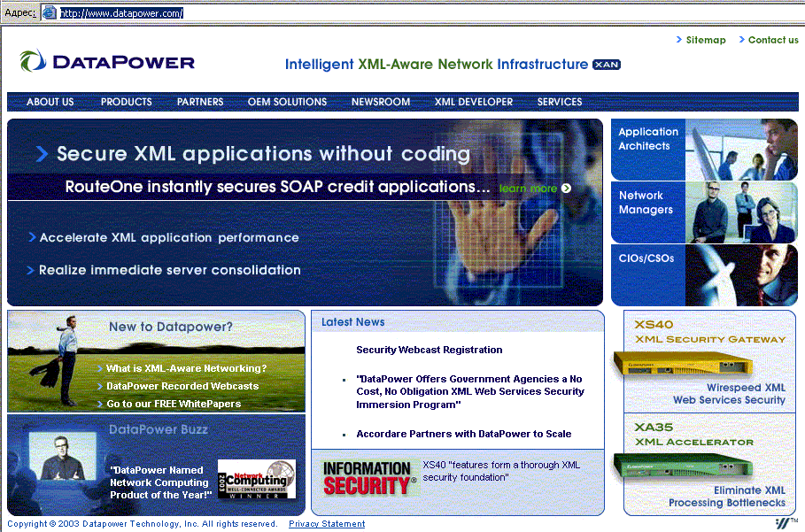Click the DataPower logo

tap(107, 61)
